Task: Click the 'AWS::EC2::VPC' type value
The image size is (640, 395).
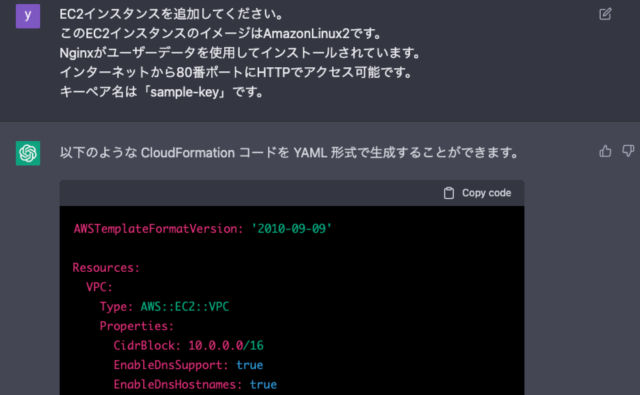Action: [184, 307]
